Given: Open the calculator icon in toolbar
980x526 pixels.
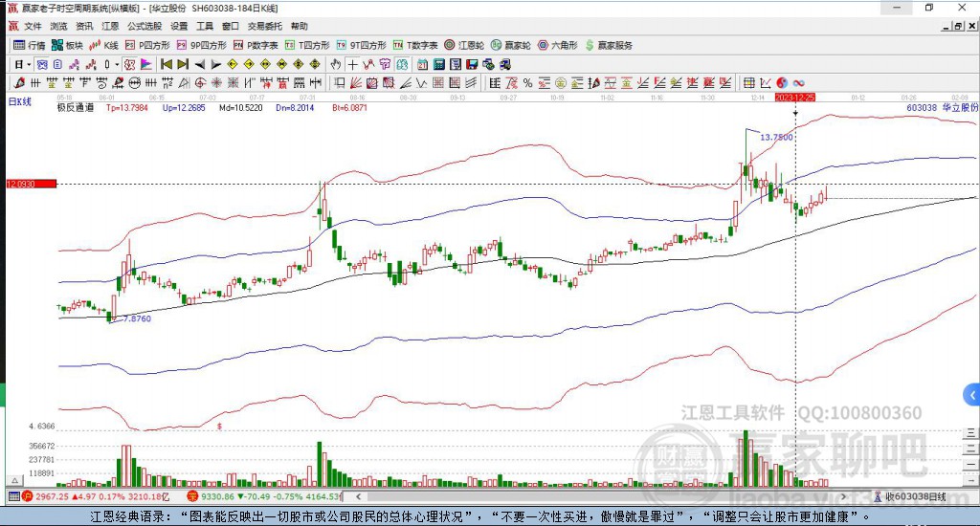Looking at the screenshot, I should pos(438,64).
